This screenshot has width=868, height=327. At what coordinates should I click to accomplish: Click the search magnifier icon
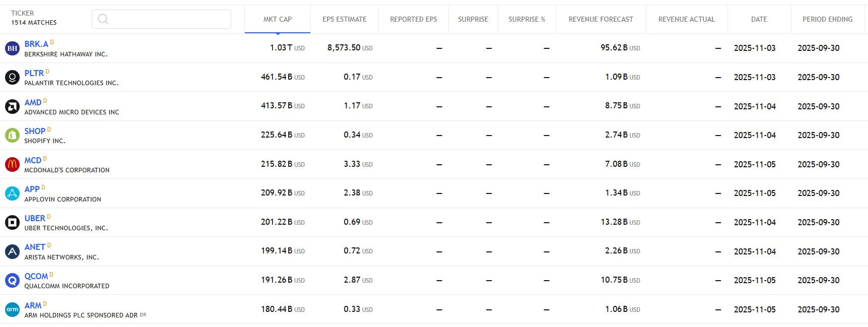pos(103,19)
